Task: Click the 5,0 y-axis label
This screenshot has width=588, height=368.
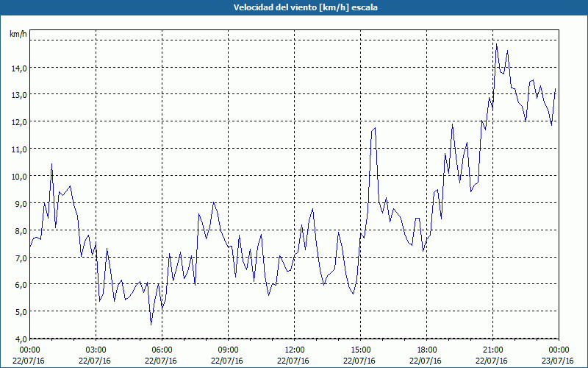Action: tap(21, 311)
